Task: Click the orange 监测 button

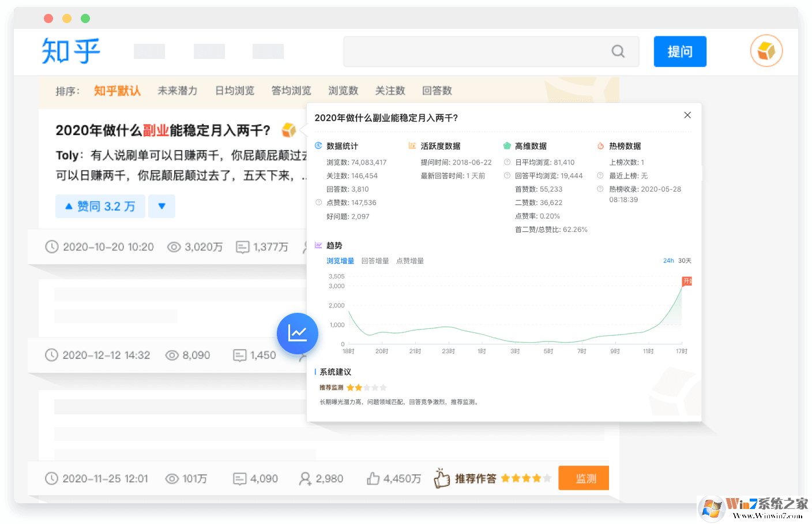Action: (583, 478)
